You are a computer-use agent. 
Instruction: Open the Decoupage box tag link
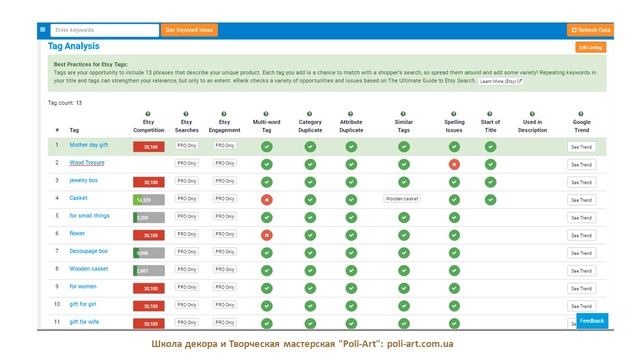coord(89,251)
